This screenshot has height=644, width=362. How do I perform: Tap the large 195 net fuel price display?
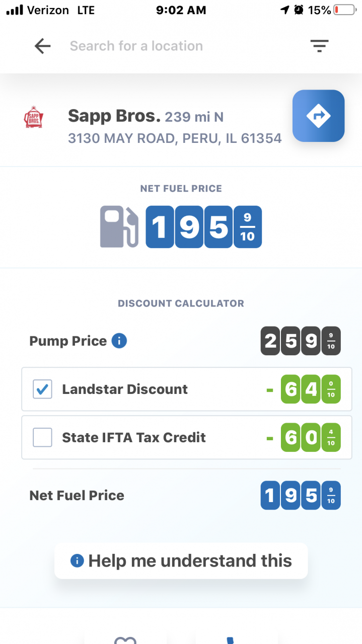(x=203, y=227)
